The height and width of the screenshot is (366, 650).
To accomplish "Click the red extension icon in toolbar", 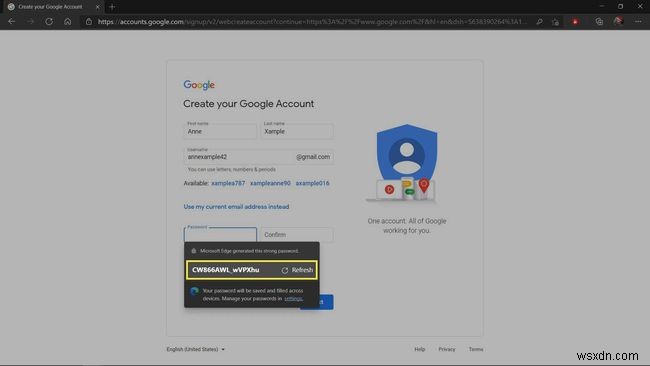I will [x=575, y=22].
